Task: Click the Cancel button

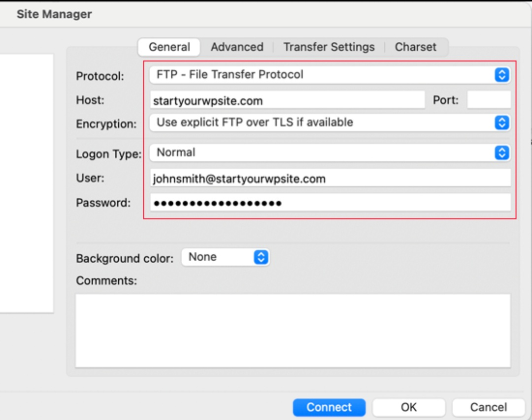Action: (488, 407)
